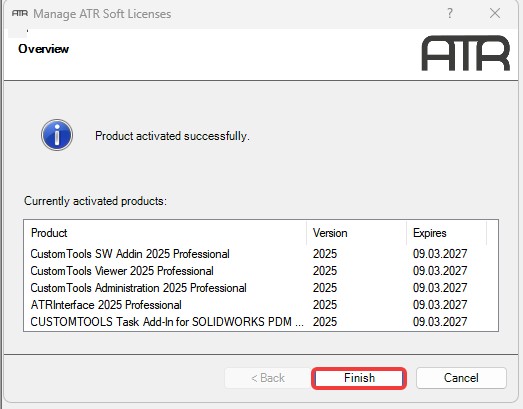This screenshot has height=409, width=523.
Task: Click the 'Product activated successfully' message
Action: (x=172, y=136)
